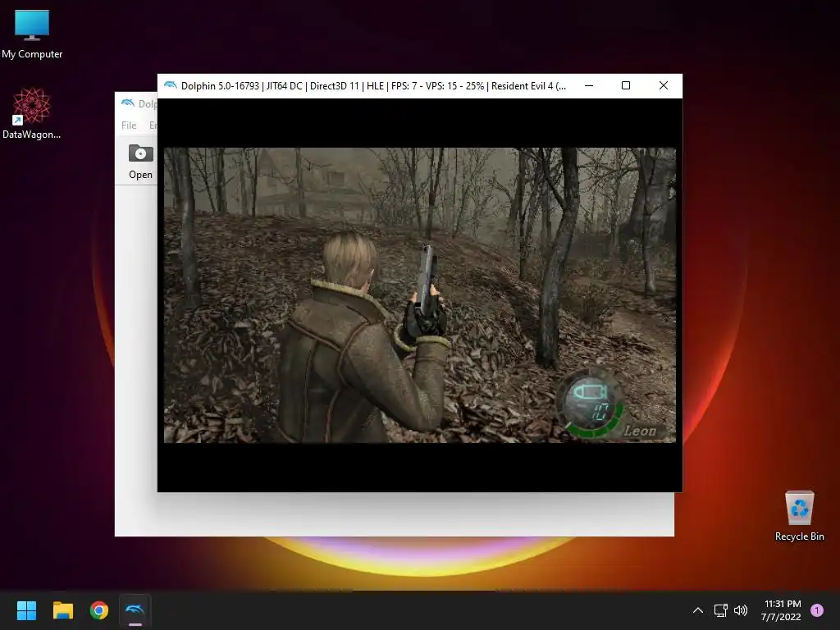Click the Windows Start button

(x=26, y=610)
